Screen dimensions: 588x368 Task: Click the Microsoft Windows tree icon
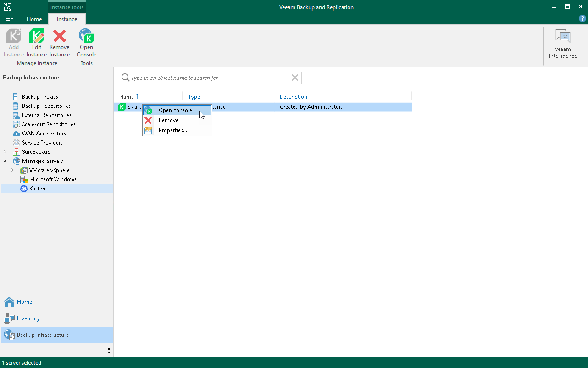[x=24, y=179]
